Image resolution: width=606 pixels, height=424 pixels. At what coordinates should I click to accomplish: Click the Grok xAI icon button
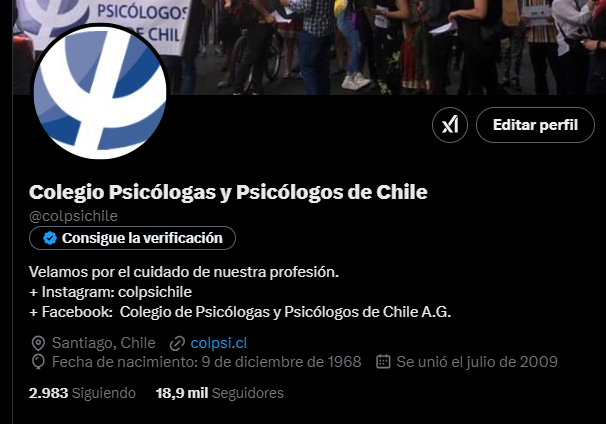point(449,125)
